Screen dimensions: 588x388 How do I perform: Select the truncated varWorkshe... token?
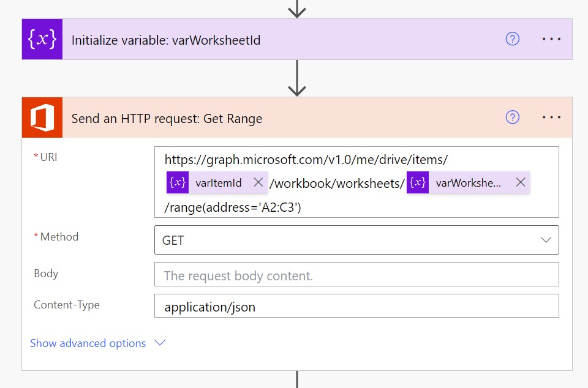(468, 182)
